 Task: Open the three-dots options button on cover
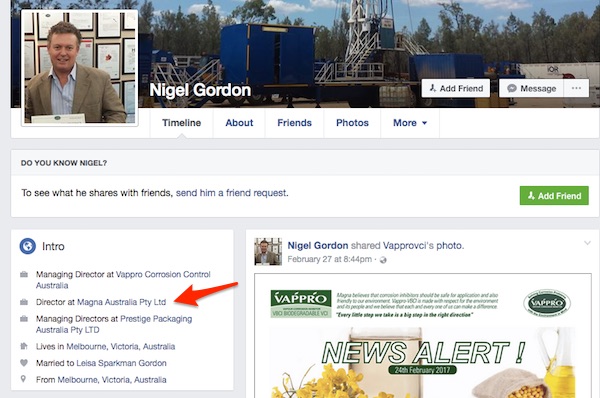[576, 88]
